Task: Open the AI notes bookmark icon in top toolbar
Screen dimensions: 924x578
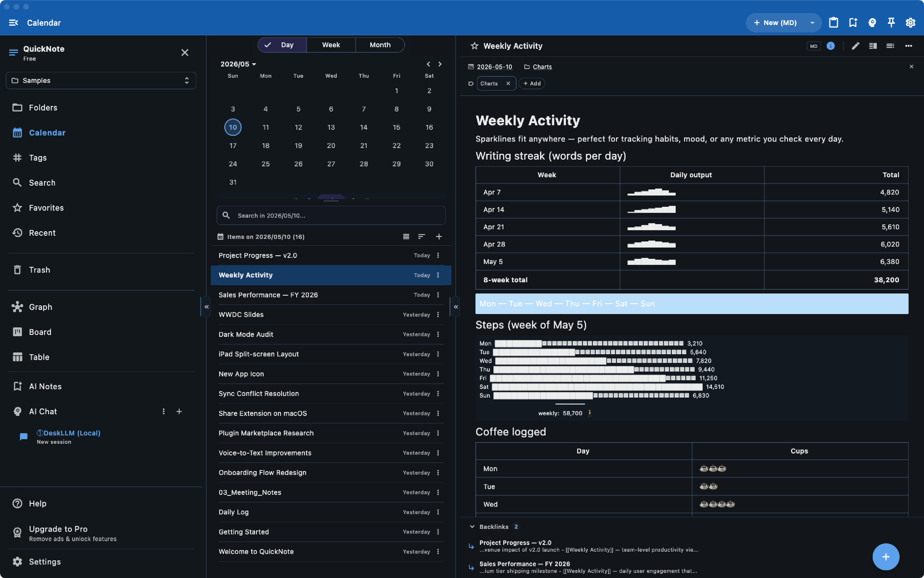Action: [852, 22]
